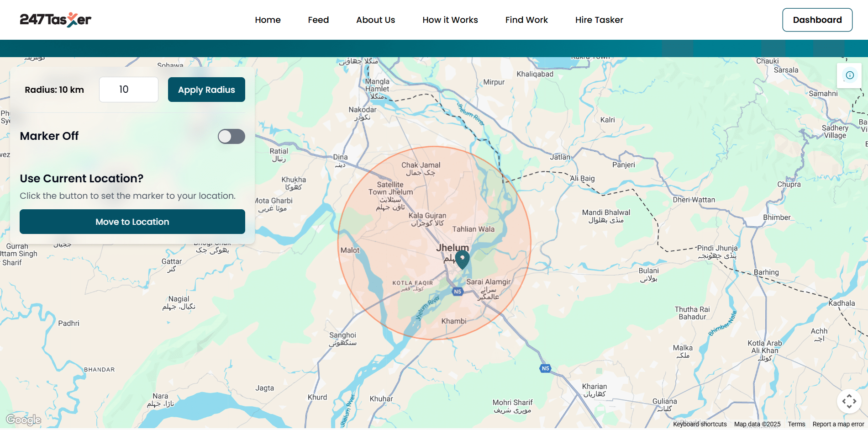Viewport: 868px width, 430px height.
Task: Navigate to Find Work
Action: coord(526,20)
